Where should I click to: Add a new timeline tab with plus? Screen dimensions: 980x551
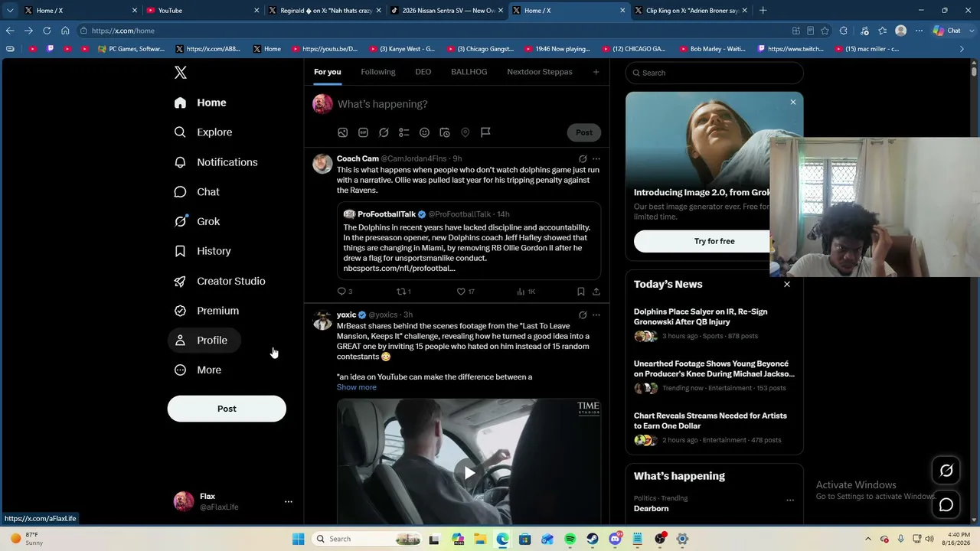point(596,72)
